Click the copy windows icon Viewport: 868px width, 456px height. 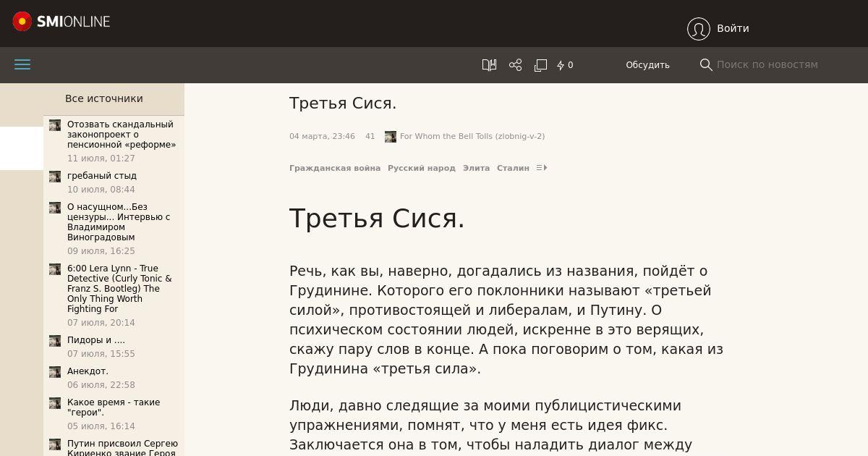(540, 65)
